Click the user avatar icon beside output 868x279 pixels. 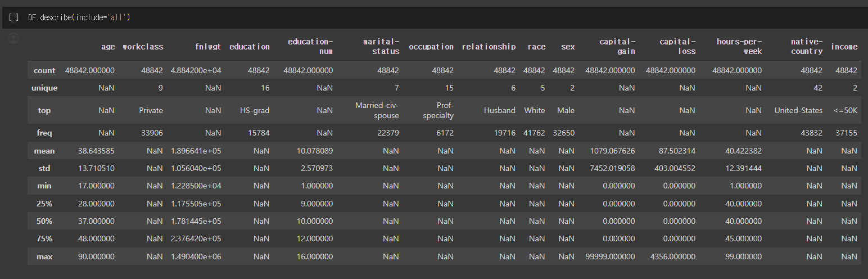(14, 38)
